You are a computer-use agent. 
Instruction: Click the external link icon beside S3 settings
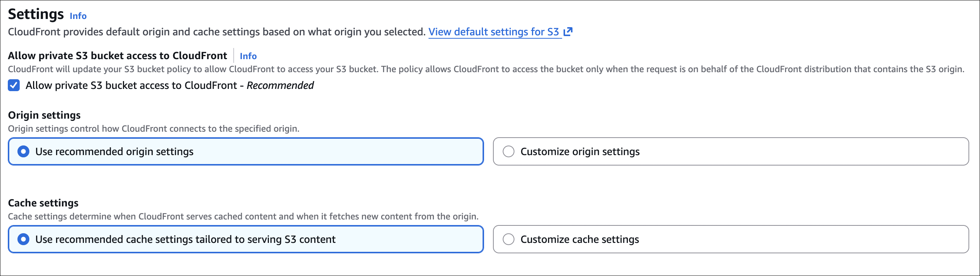[568, 32]
